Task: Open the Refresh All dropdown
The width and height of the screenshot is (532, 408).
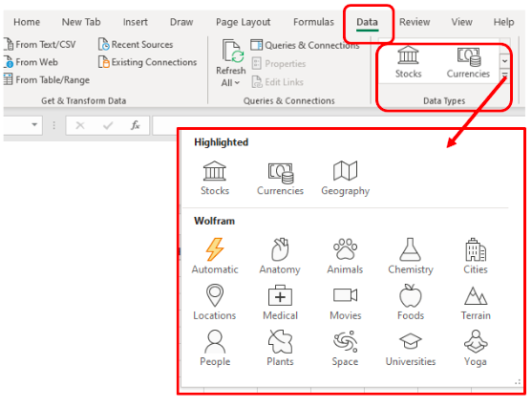Action: [231, 83]
